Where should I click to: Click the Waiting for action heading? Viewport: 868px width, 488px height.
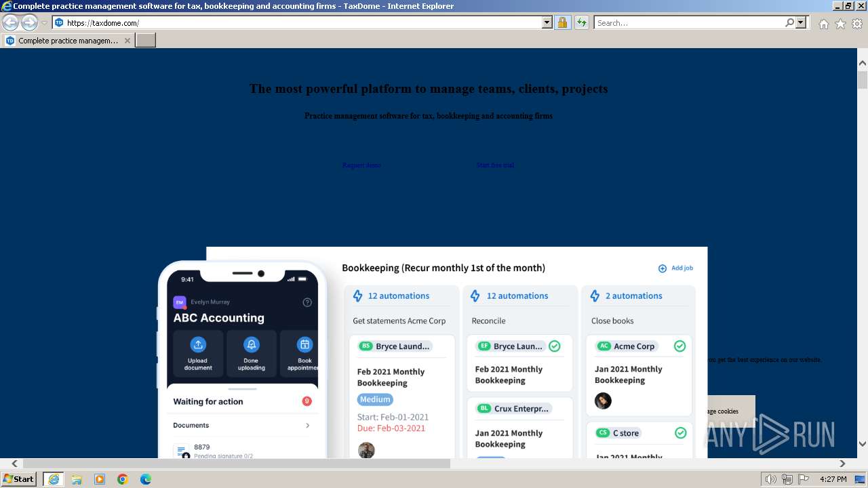[x=208, y=402]
